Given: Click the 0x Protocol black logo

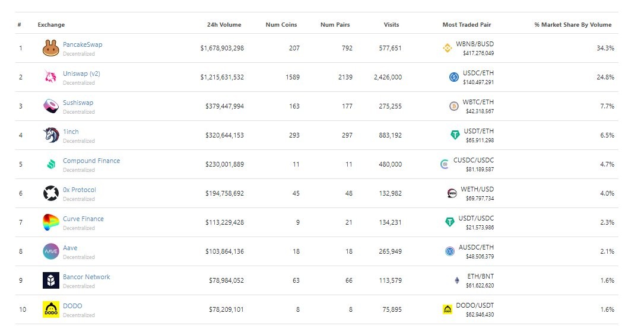Looking at the screenshot, I should pos(51,193).
